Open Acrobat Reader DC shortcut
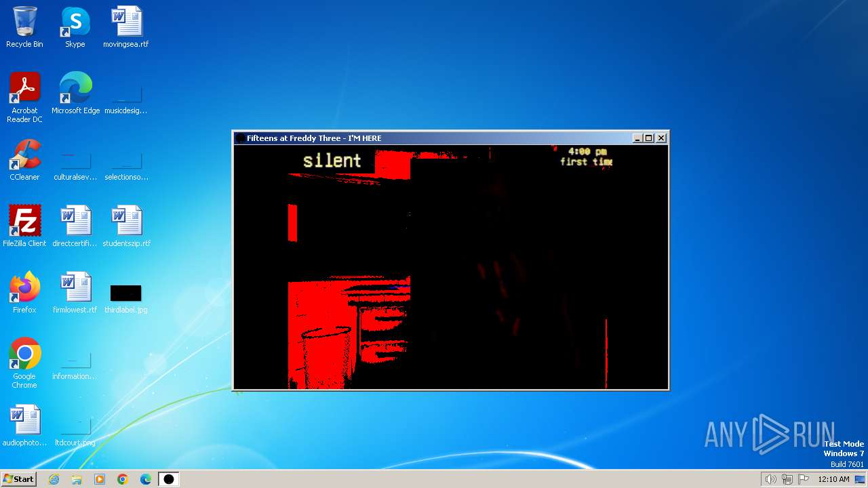 pyautogui.click(x=24, y=98)
